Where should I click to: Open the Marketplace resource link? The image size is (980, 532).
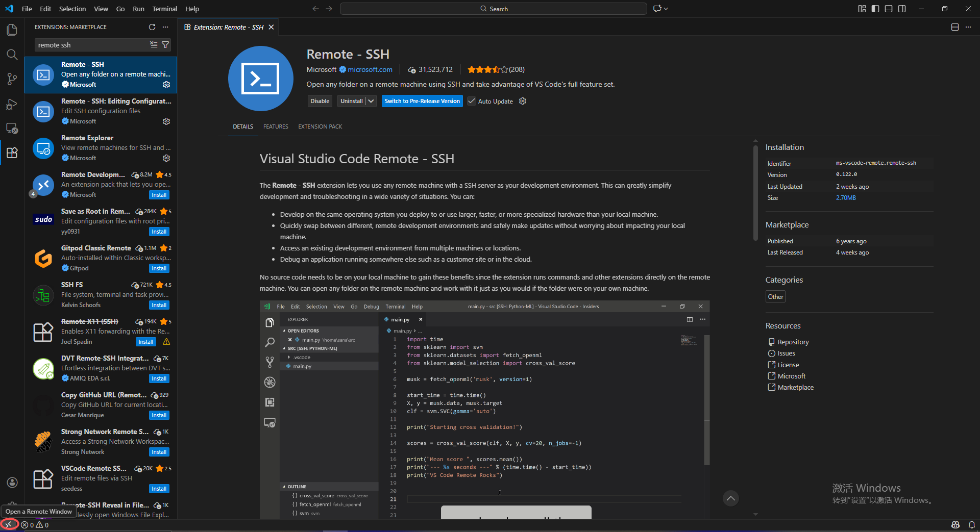click(795, 387)
